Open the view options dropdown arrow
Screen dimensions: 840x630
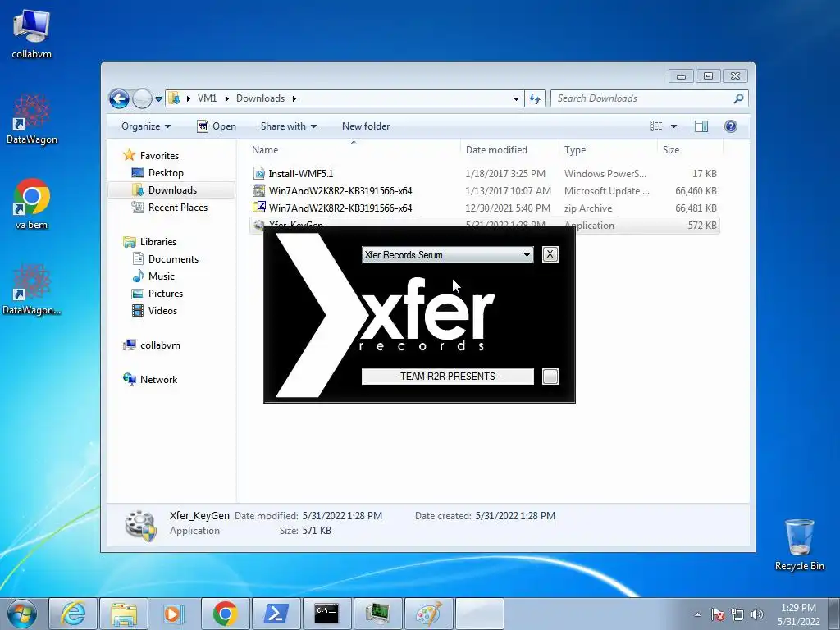coord(674,126)
